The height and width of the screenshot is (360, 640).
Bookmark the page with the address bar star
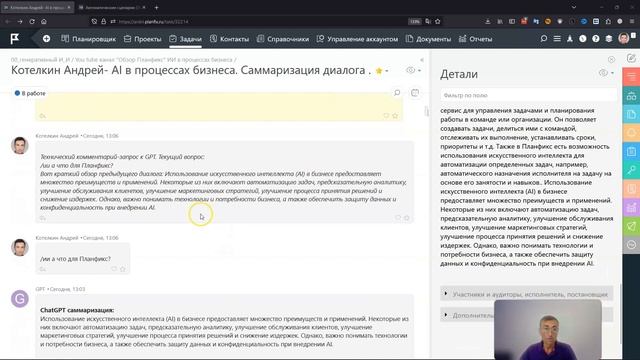pyautogui.click(x=438, y=21)
